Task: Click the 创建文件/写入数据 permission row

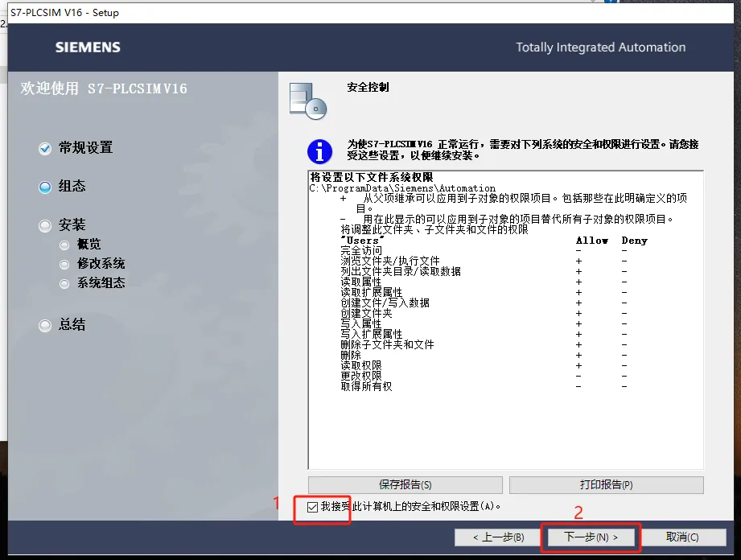Action: 484,303
